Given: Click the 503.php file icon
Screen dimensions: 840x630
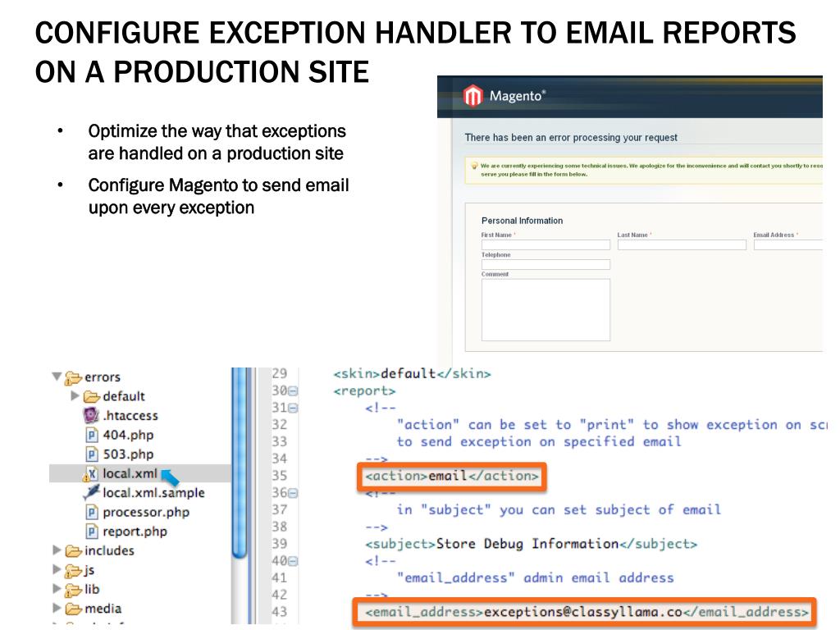Looking at the screenshot, I should (92, 454).
